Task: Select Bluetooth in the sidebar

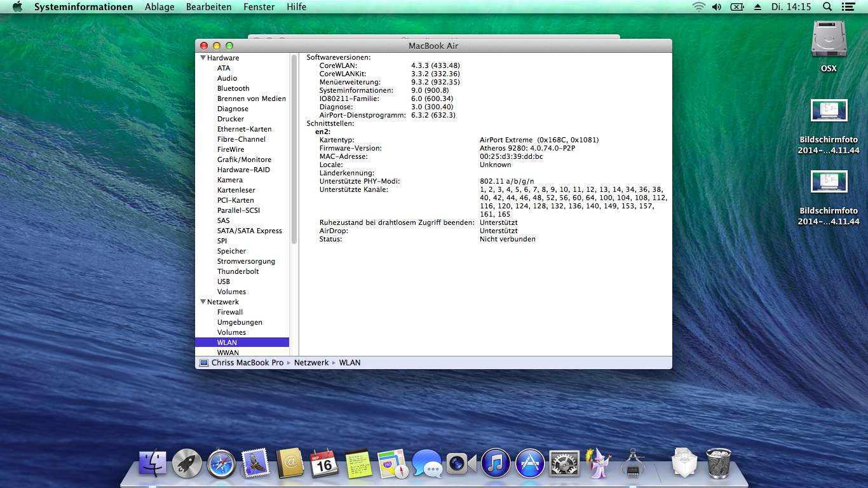Action: (x=233, y=88)
